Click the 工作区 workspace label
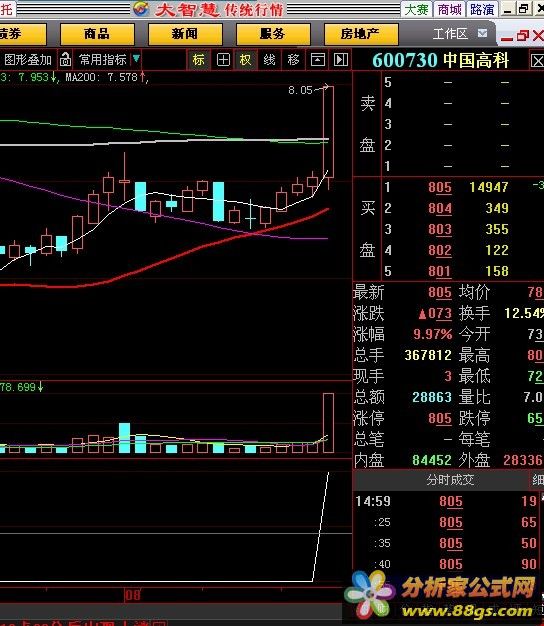 (x=450, y=34)
